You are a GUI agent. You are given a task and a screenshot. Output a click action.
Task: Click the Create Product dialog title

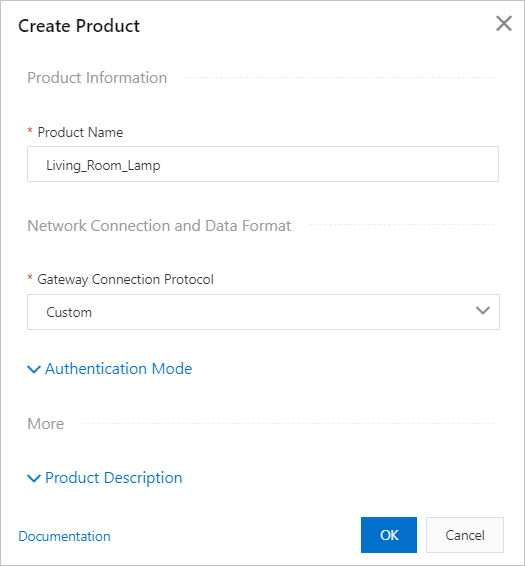coord(79,26)
